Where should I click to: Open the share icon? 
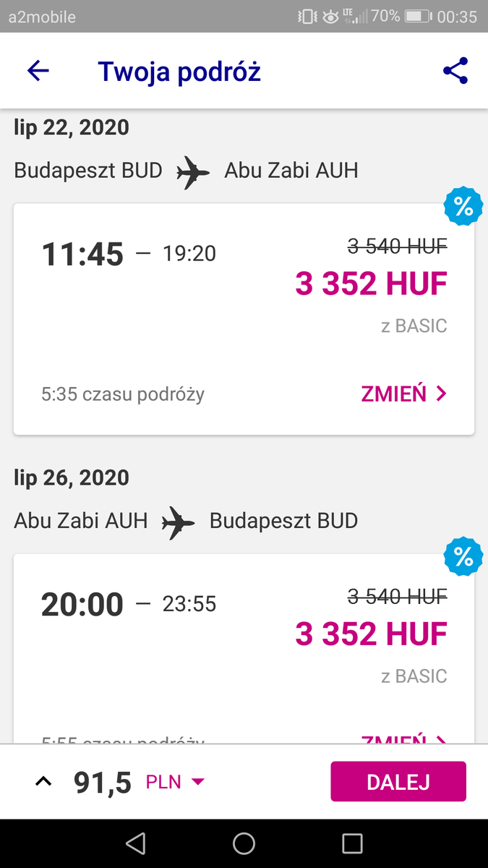tap(455, 71)
